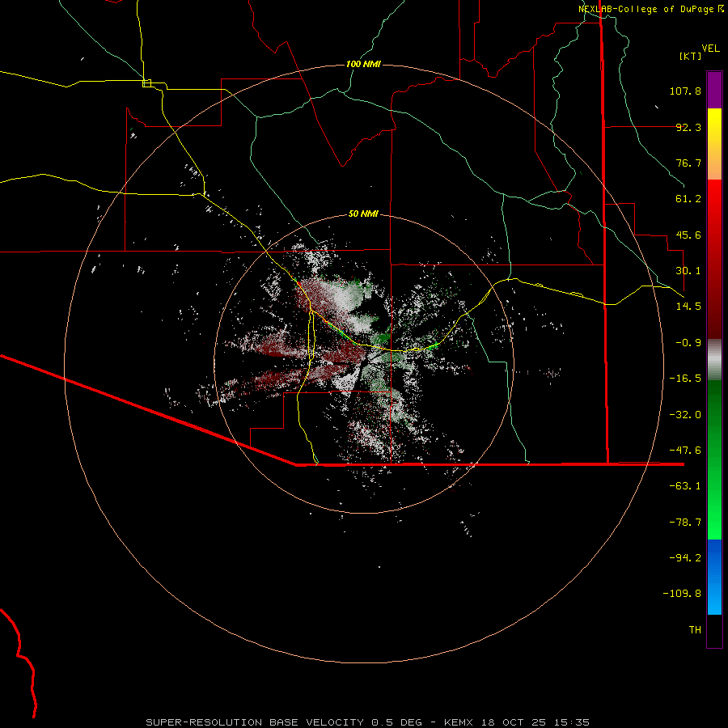The width and height of the screenshot is (728, 728).
Task: Click the 92.3 velocity scale value
Action: coord(688,127)
